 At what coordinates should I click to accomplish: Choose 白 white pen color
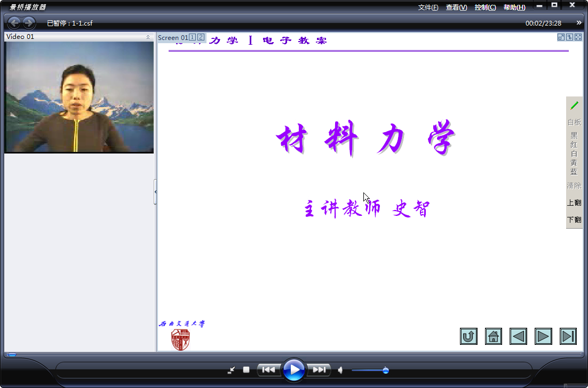click(x=574, y=153)
